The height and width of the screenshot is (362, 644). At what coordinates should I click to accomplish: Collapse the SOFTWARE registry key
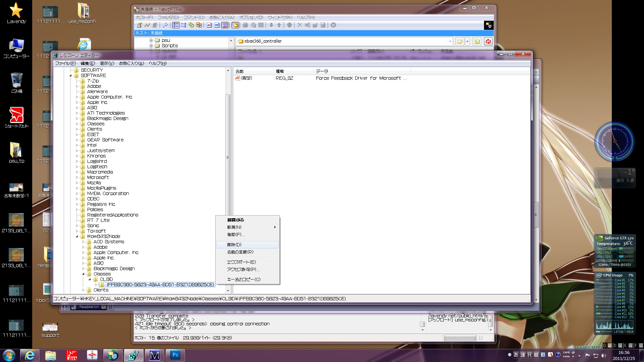click(x=71, y=76)
